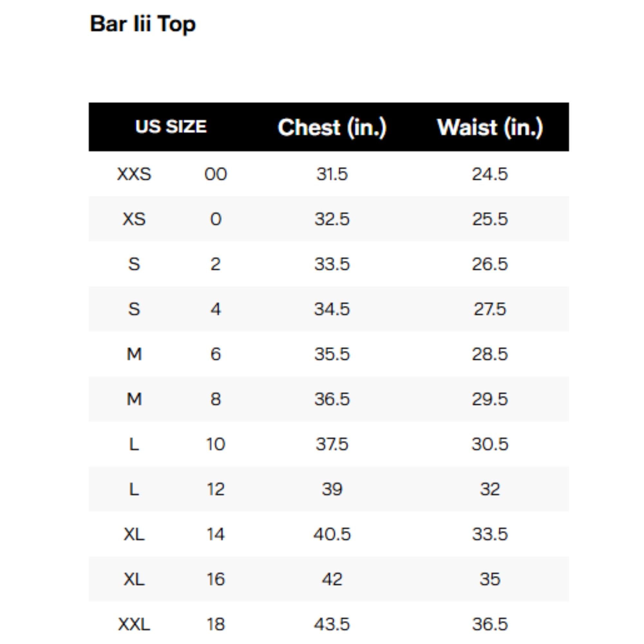Click chest value 32.5
This screenshot has width=644, height=644.
click(x=332, y=219)
